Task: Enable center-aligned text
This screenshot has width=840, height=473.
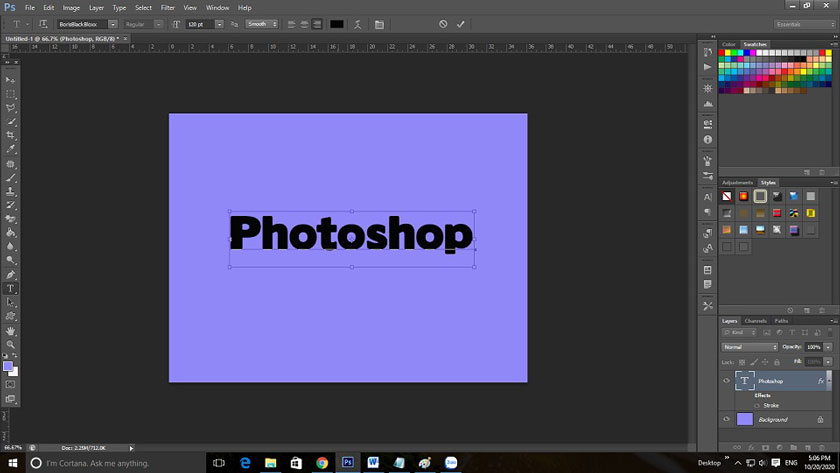Action: point(304,24)
